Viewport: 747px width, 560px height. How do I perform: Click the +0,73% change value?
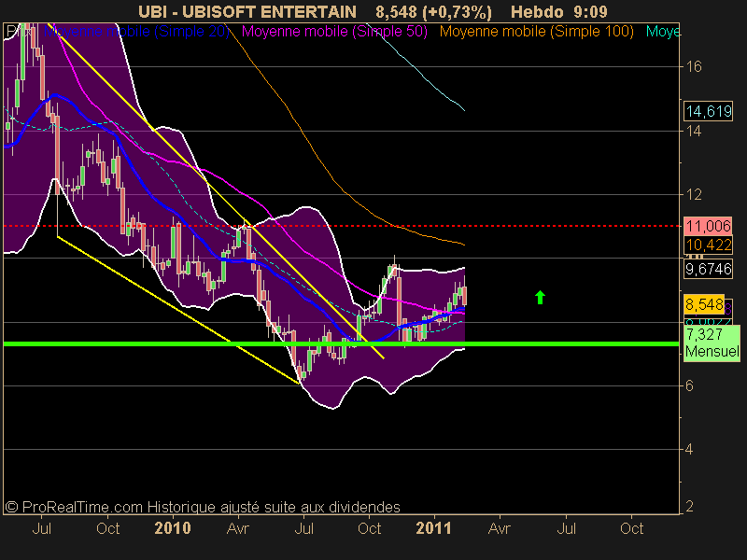click(458, 12)
